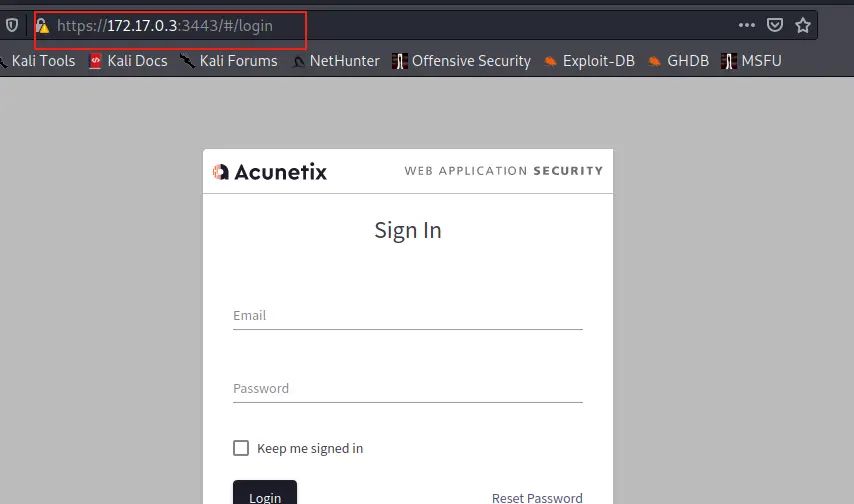Click the tracking protection shield icon
The image size is (854, 504).
[12, 25]
